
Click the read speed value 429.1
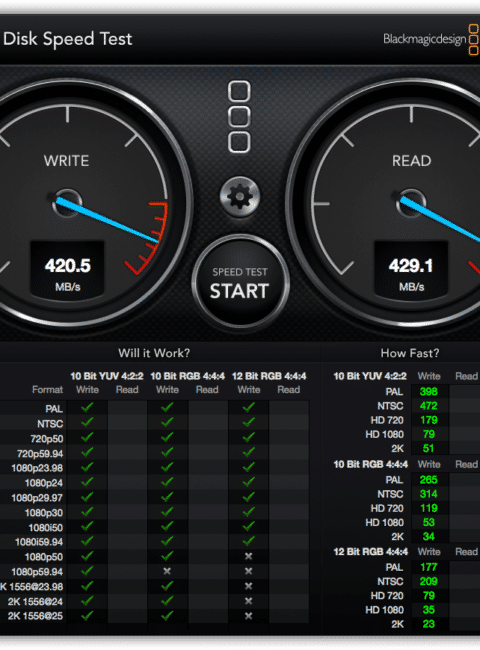[x=411, y=266]
